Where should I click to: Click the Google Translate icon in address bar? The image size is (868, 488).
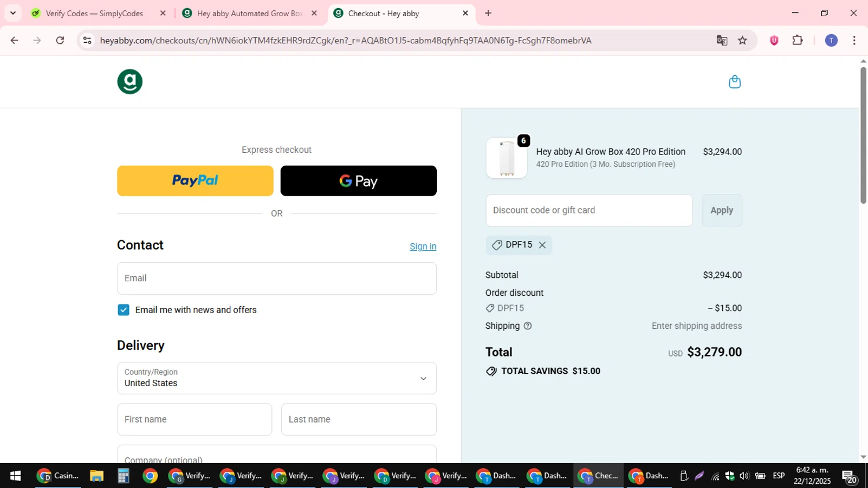(x=722, y=41)
